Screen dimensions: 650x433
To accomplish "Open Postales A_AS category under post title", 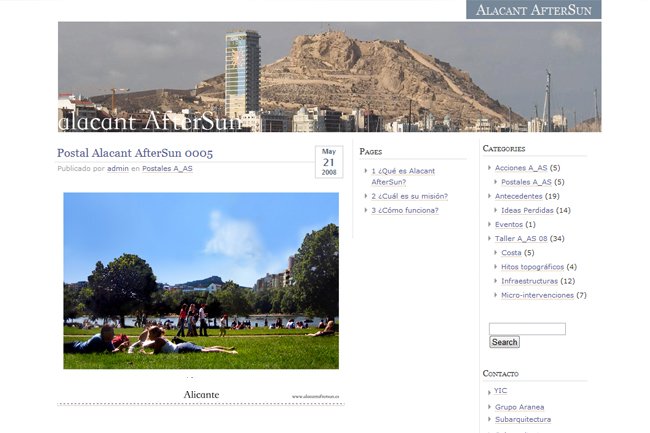I will click(x=167, y=169).
